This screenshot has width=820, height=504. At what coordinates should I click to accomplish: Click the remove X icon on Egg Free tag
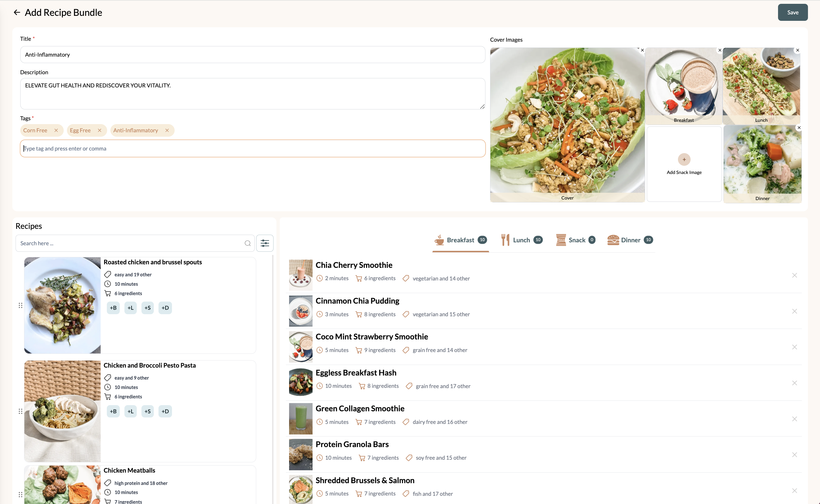pyautogui.click(x=99, y=130)
